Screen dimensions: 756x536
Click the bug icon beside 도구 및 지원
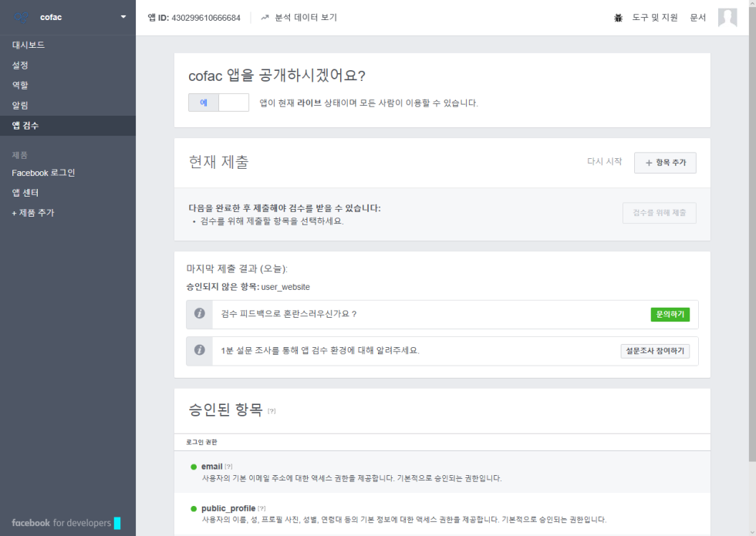618,18
